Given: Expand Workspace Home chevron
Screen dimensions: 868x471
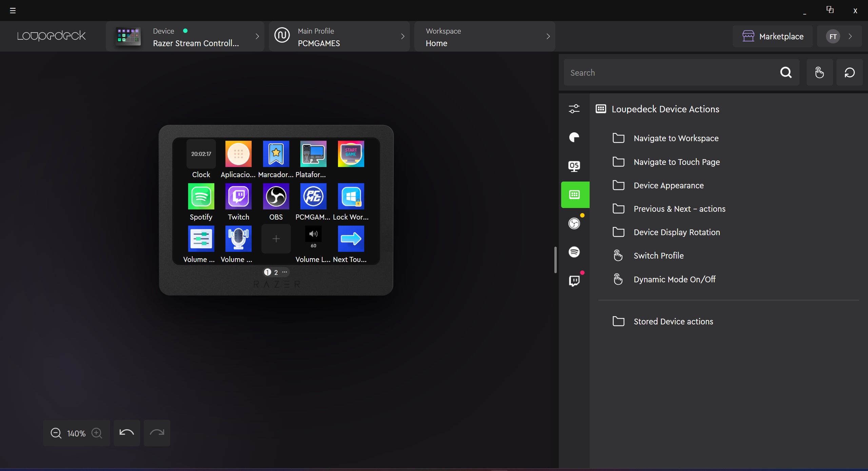Looking at the screenshot, I should click(x=547, y=37).
